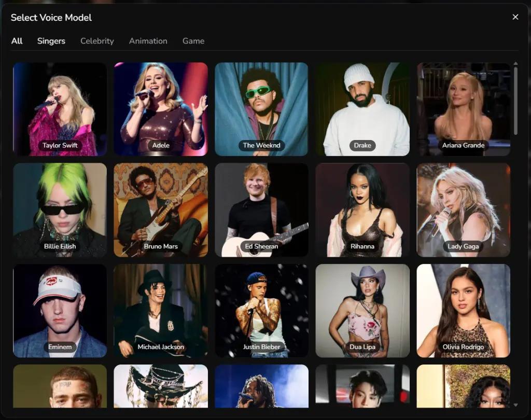Select the Rihanna voice model

[362, 210]
